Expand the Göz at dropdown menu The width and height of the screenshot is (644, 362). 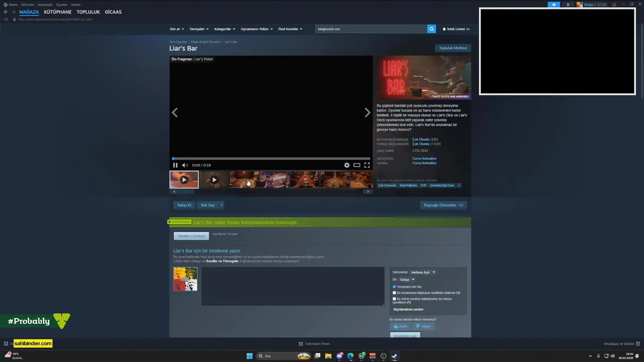(x=177, y=29)
